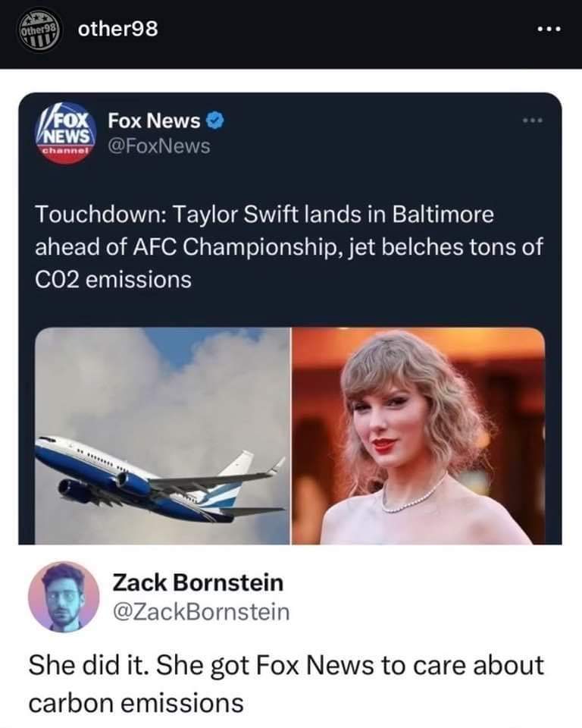The width and height of the screenshot is (582, 728).
Task: View the woman's portrait photo in the tweet
Action: pos(418,436)
